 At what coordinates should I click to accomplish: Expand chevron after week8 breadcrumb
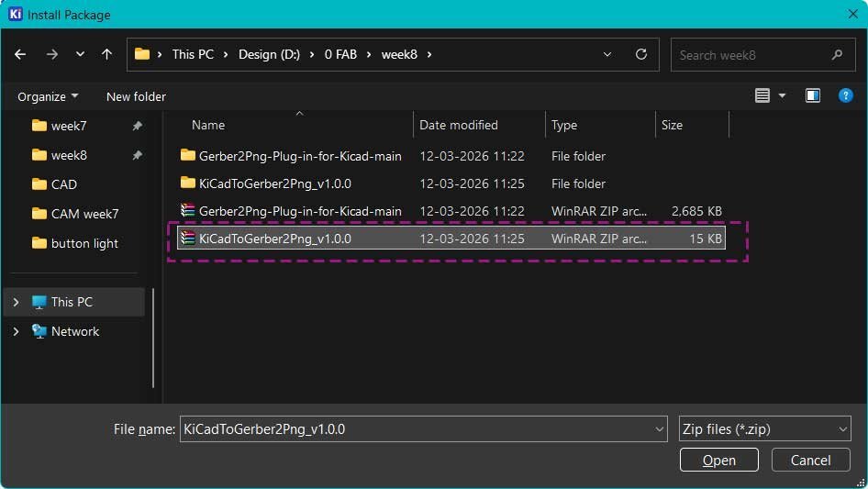tap(429, 54)
